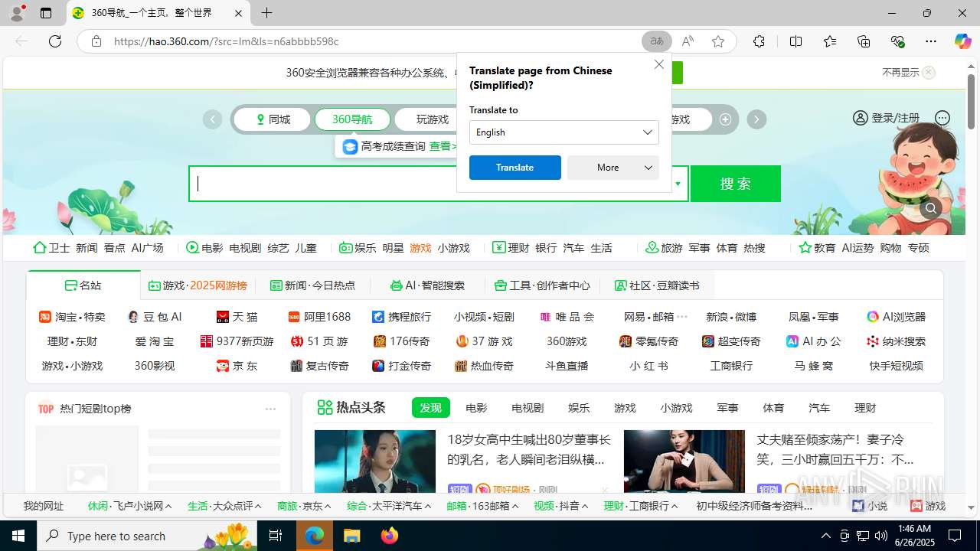
Task: Open the chat bubble icon beside login
Action: 942,118
